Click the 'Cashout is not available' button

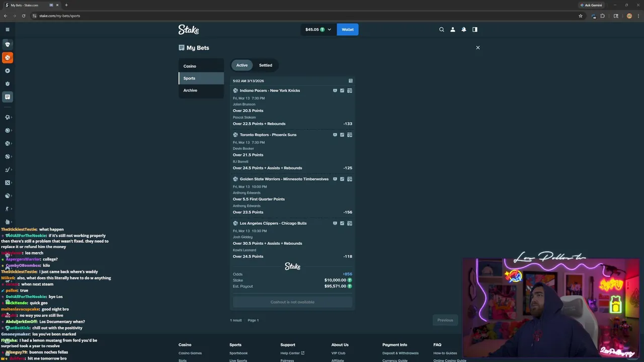pos(292,302)
